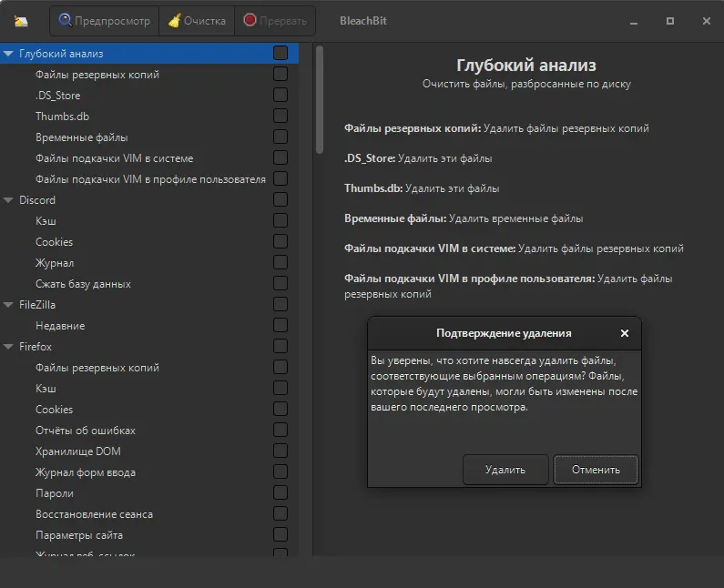Click the Очистка broom icon
Image resolution: width=724 pixels, height=588 pixels.
pos(174,20)
